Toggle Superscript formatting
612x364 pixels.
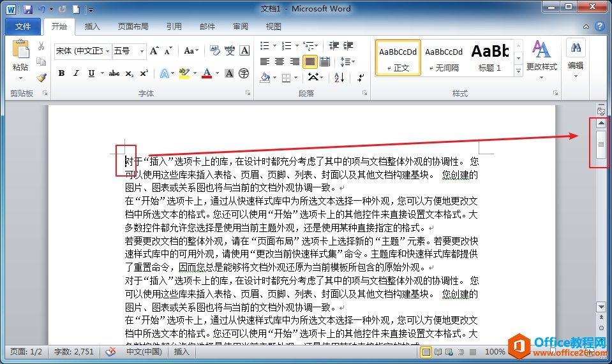[x=144, y=73]
